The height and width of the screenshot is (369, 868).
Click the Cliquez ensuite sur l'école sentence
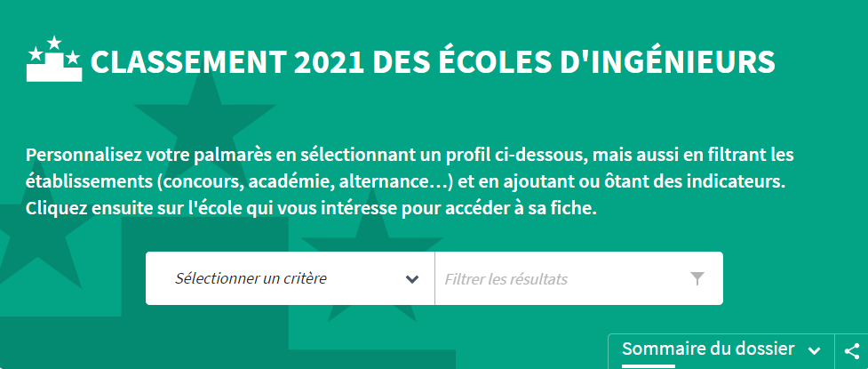tap(311, 210)
